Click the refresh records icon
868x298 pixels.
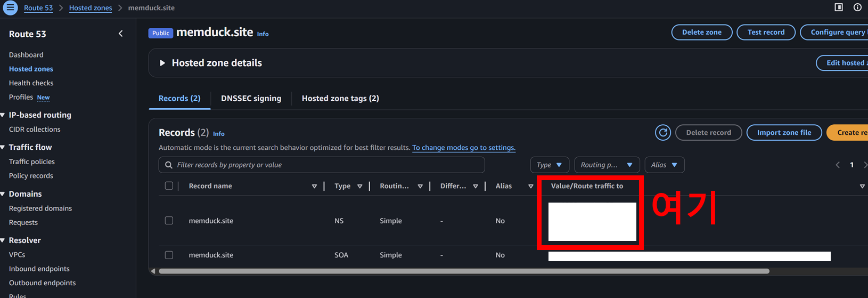662,133
